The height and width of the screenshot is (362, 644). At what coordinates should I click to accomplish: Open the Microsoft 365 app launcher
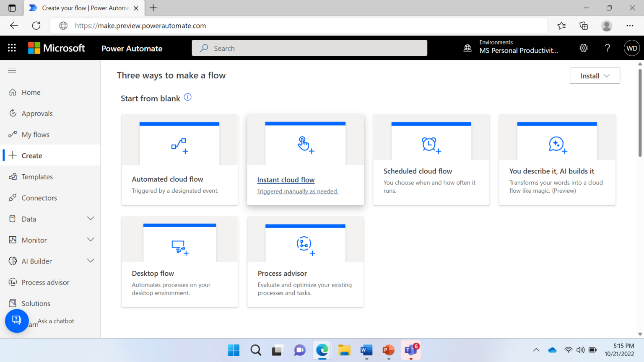[11, 48]
